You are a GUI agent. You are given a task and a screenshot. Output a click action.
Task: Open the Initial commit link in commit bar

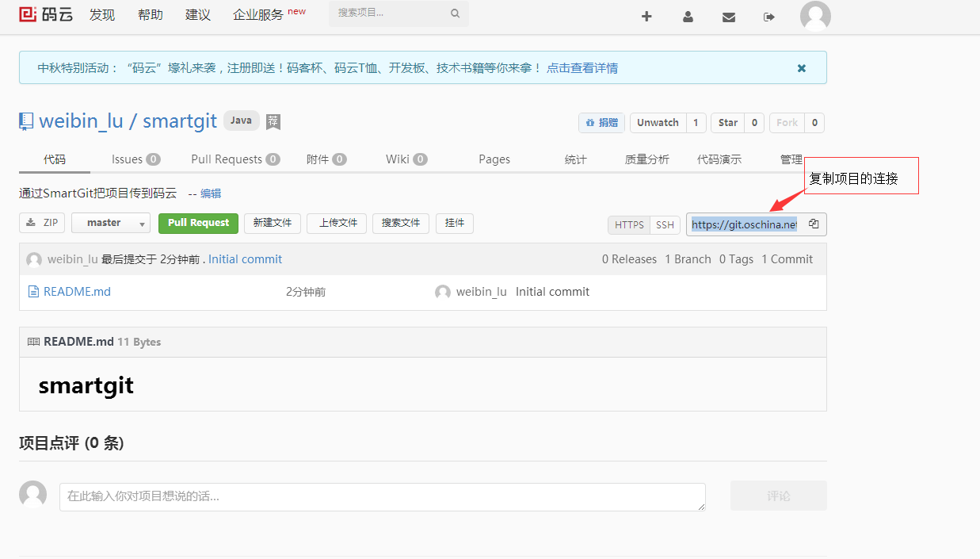point(245,259)
